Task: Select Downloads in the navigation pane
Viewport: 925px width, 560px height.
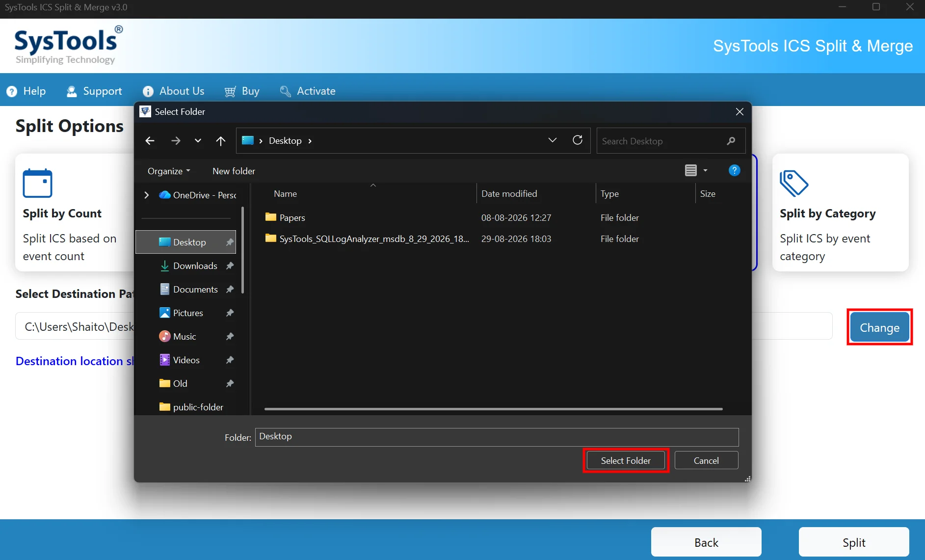Action: coord(186,266)
